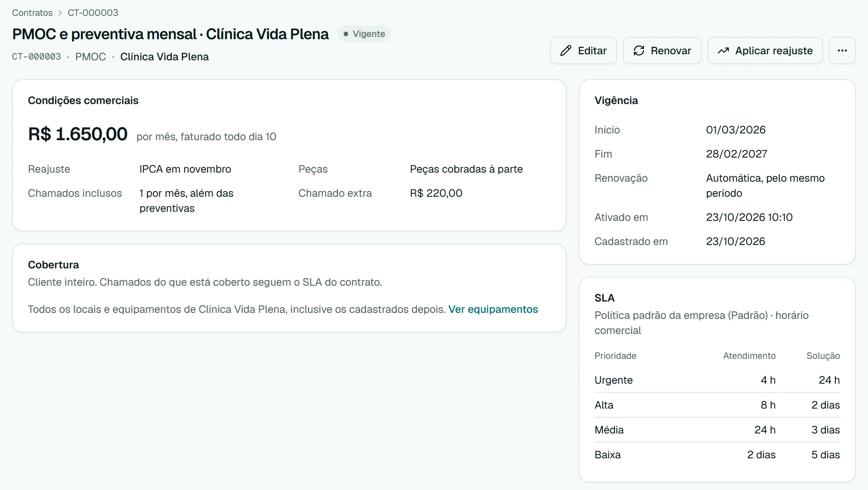This screenshot has width=868, height=490.
Task: Click the Renovar button
Action: coord(662,51)
